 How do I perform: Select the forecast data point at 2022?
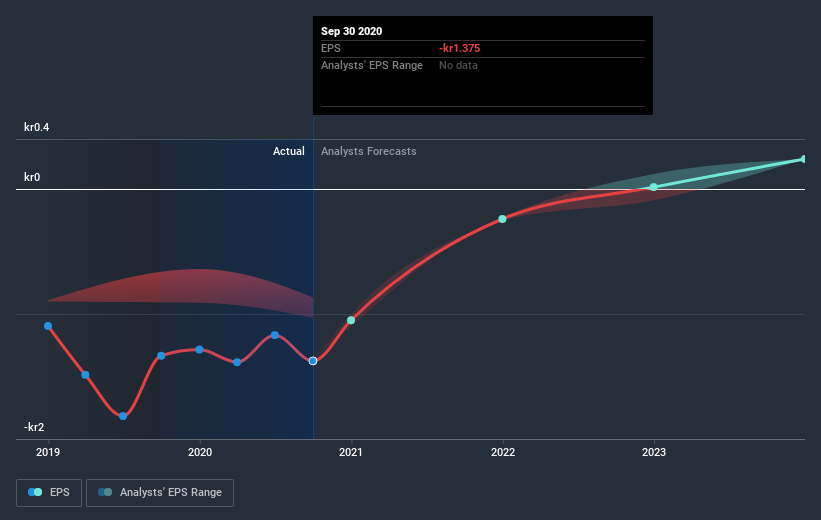502,219
